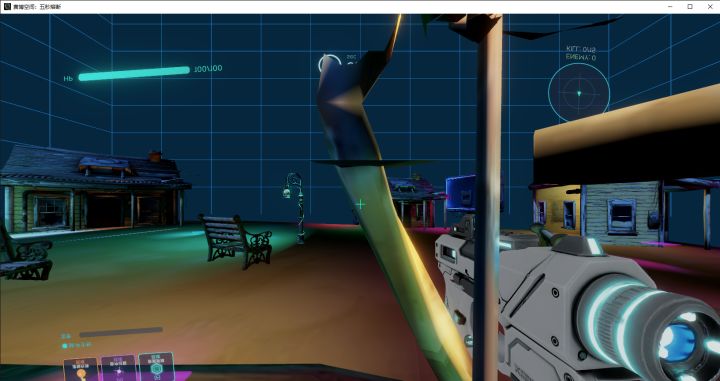The image size is (720, 381).
Task: Click the window title text in title bar
Action: 37,7
